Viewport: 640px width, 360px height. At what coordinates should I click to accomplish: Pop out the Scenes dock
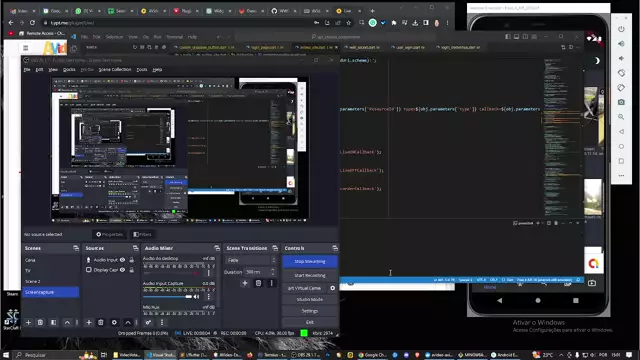76,248
